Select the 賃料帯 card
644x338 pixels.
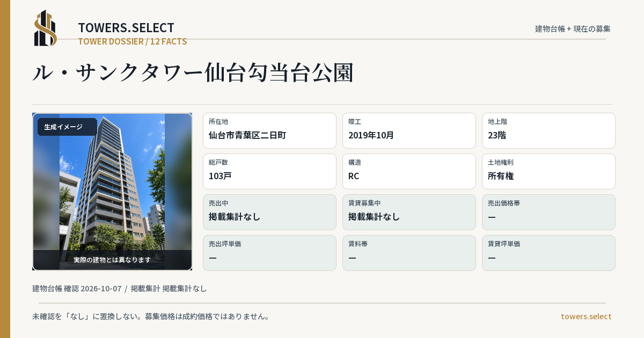409,253
